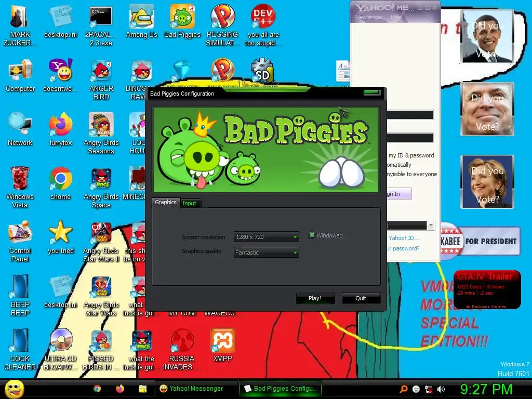The image size is (532, 399).
Task: Open the 2PACAL 2.3.exe shortcut
Action: 101,25
